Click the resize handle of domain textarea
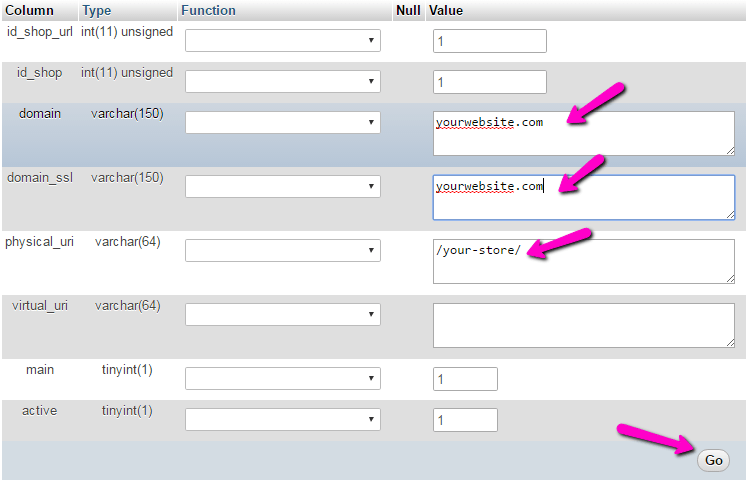This screenshot has width=749, height=483. 729,150
